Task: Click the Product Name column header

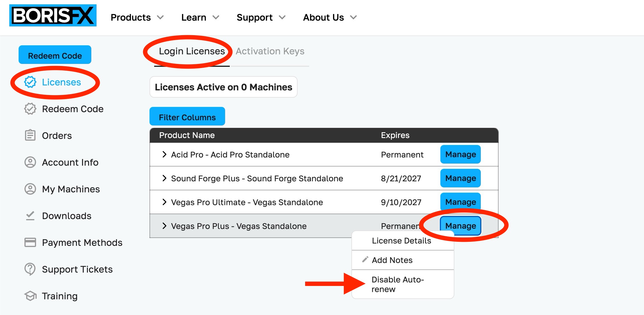Action: 187,135
